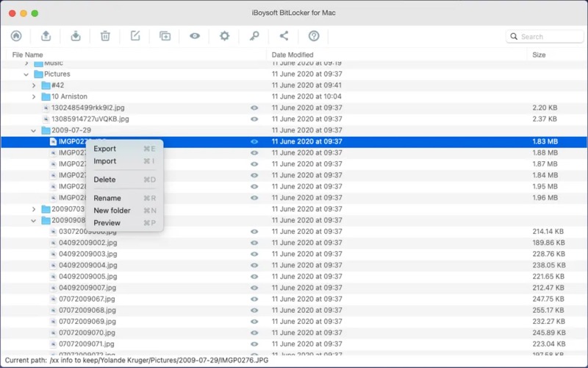Collapse the Pictures folder chevron
Image resolution: width=588 pixels, height=368 pixels.
point(26,74)
